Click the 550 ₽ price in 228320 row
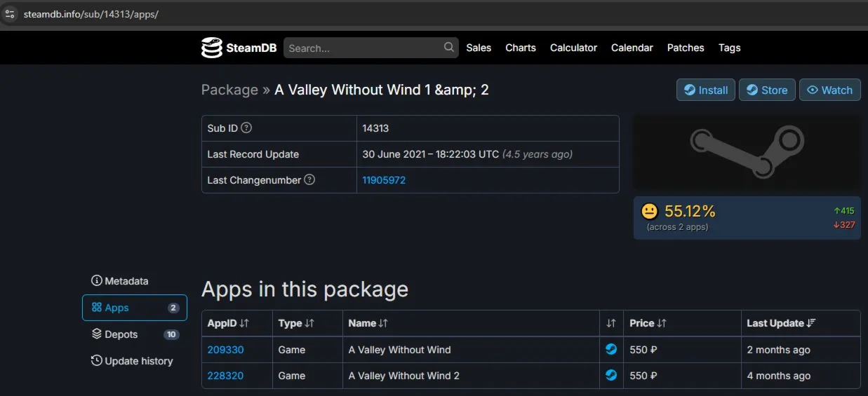This screenshot has height=396, width=868. [x=643, y=376]
